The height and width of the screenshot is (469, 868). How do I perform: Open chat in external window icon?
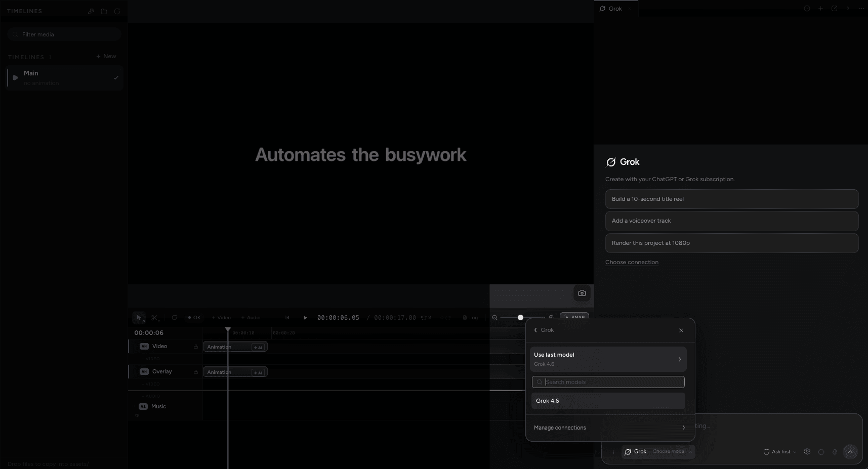pos(835,9)
